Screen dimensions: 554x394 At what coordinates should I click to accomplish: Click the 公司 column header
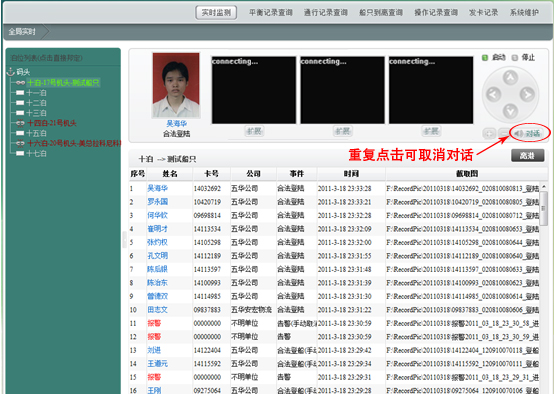(253, 174)
